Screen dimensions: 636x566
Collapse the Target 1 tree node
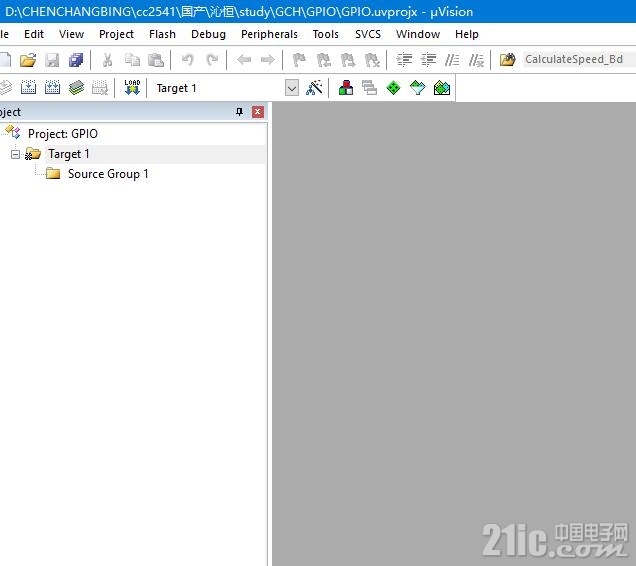(x=15, y=154)
